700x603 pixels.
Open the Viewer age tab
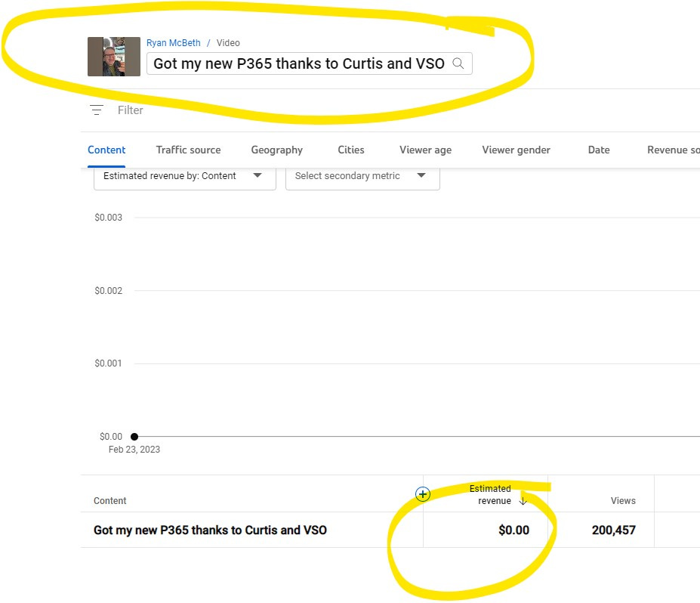coord(425,150)
